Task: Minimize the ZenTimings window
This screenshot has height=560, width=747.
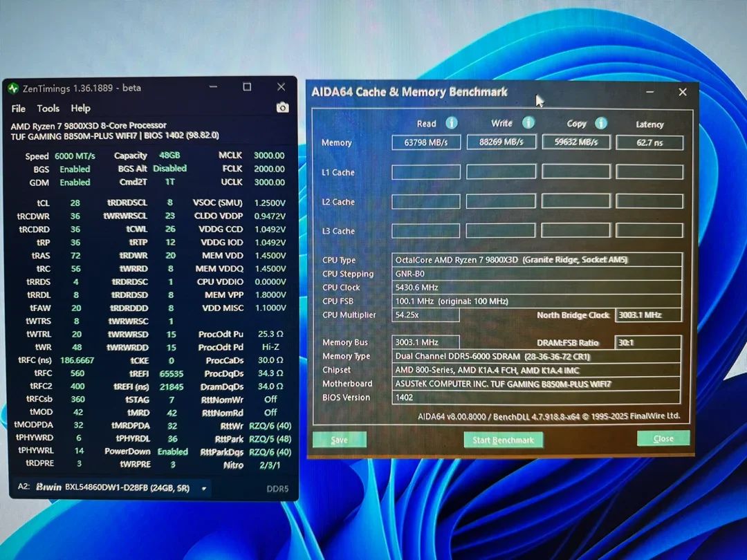Action: (213, 87)
